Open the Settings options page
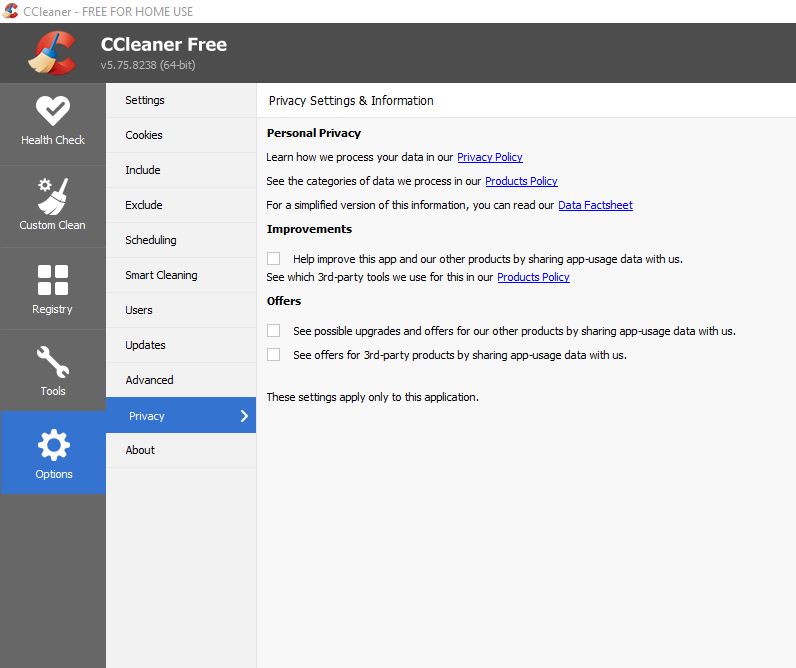Screen dimensions: 796x668 click(181, 100)
